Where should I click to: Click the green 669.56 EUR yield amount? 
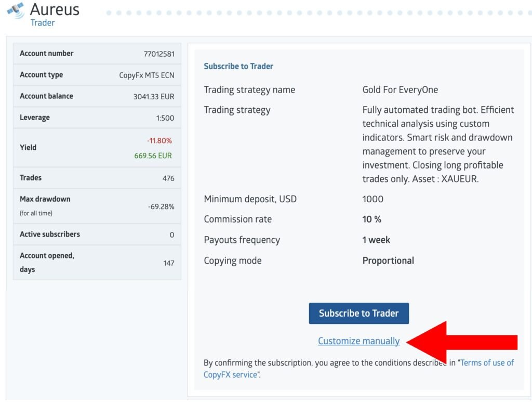[153, 155]
